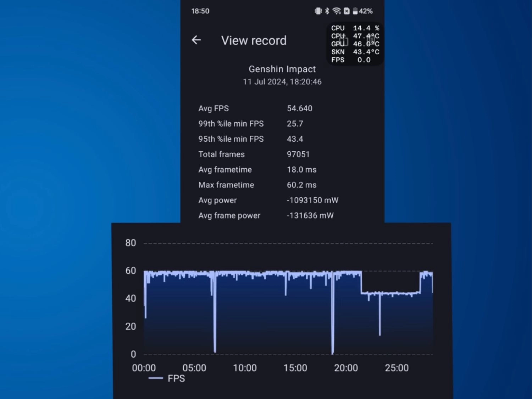Select the value 54.640
Viewport: 532px width, 399px height.
pyautogui.click(x=300, y=108)
